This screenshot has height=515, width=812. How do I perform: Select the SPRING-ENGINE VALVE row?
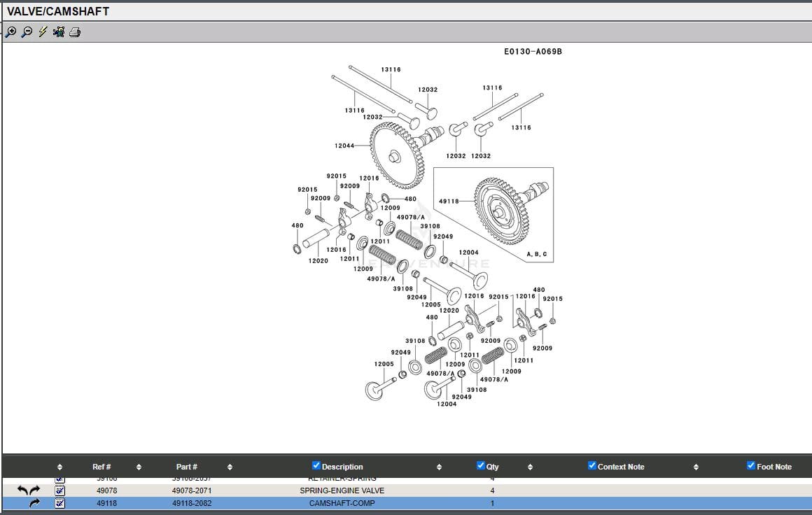click(342, 491)
